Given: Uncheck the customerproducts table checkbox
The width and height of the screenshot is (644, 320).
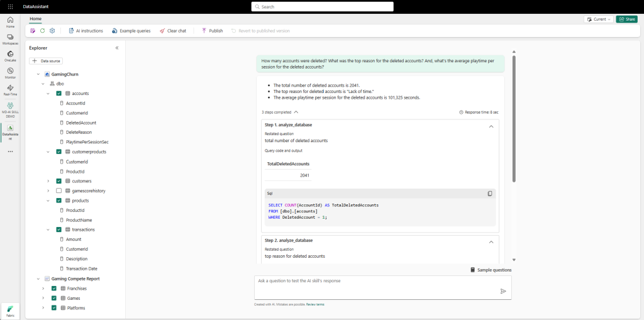Looking at the screenshot, I should 58,152.
